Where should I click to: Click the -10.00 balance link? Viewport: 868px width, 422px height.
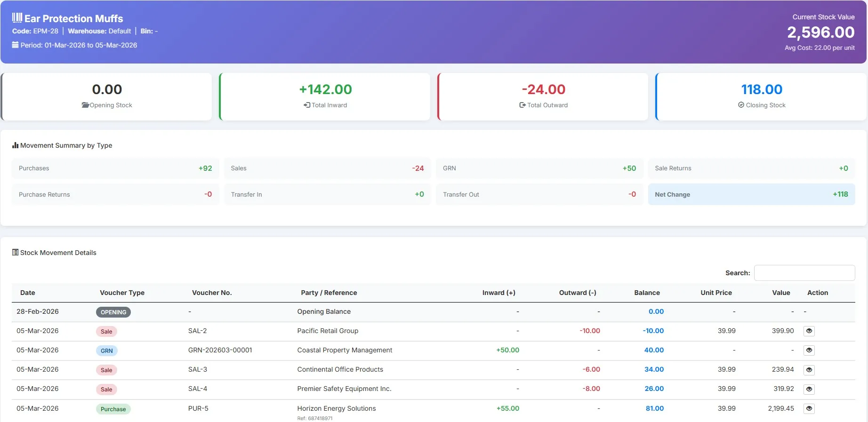point(653,331)
